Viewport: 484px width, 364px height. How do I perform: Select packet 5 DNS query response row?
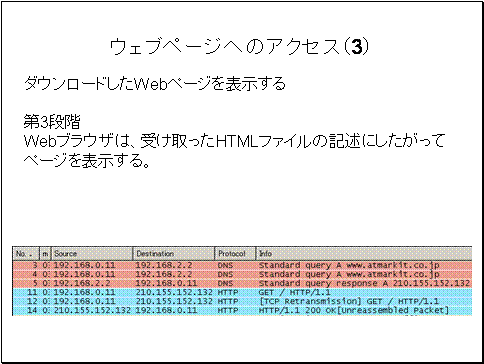click(x=242, y=283)
